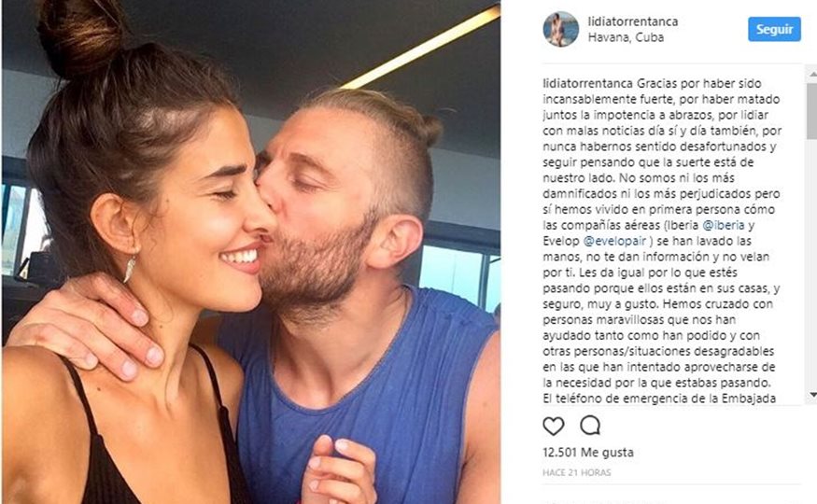This screenshot has width=817, height=504.
Task: Open the lidiatorrentanca profile picture
Action: [560, 29]
